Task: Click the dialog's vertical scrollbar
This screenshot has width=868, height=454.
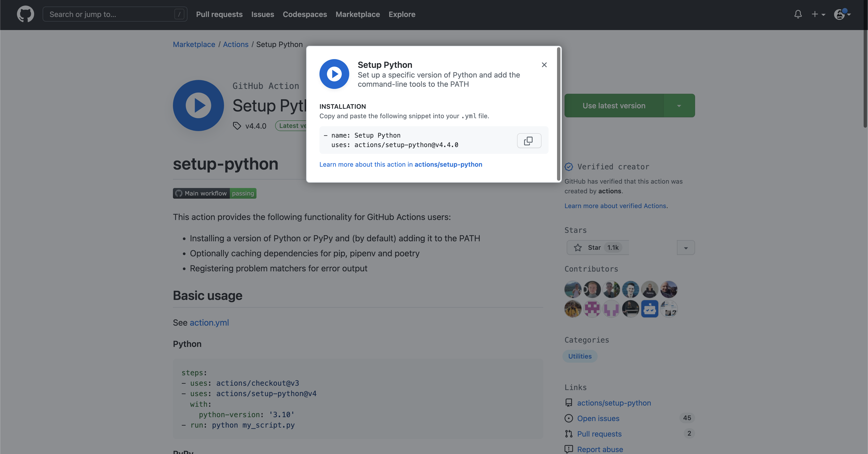Action: [558, 114]
